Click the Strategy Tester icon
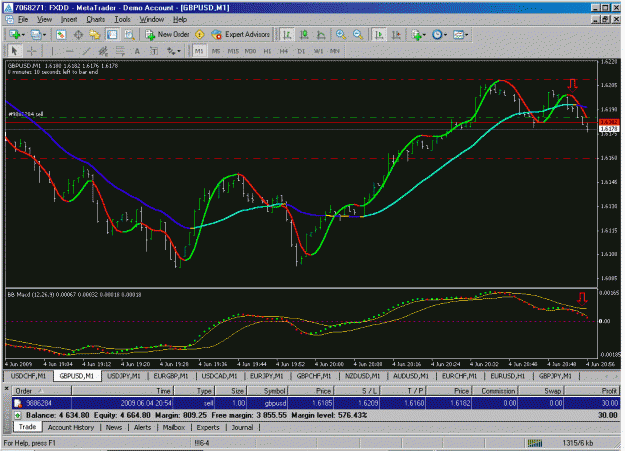Screen dimensions: 625x451 [129, 35]
